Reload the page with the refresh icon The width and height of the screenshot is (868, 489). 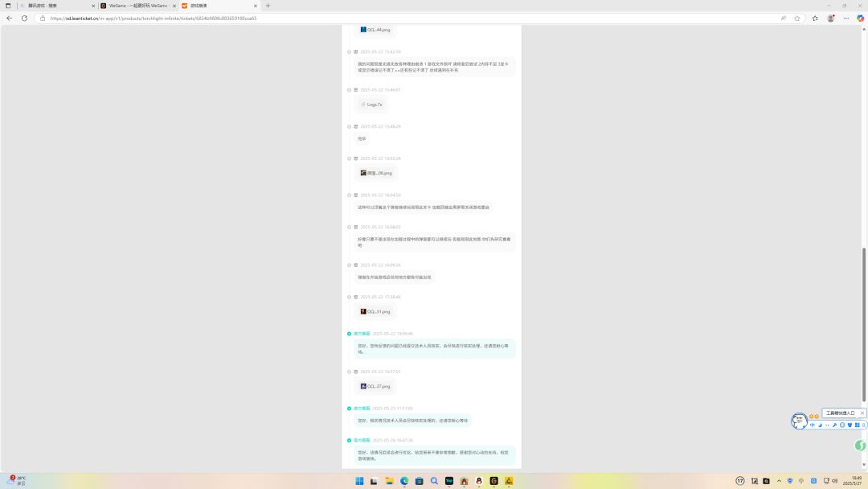24,18
